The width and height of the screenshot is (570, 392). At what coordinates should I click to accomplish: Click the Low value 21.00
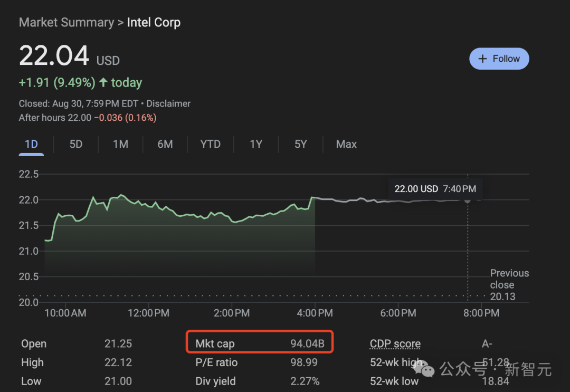pos(118,381)
